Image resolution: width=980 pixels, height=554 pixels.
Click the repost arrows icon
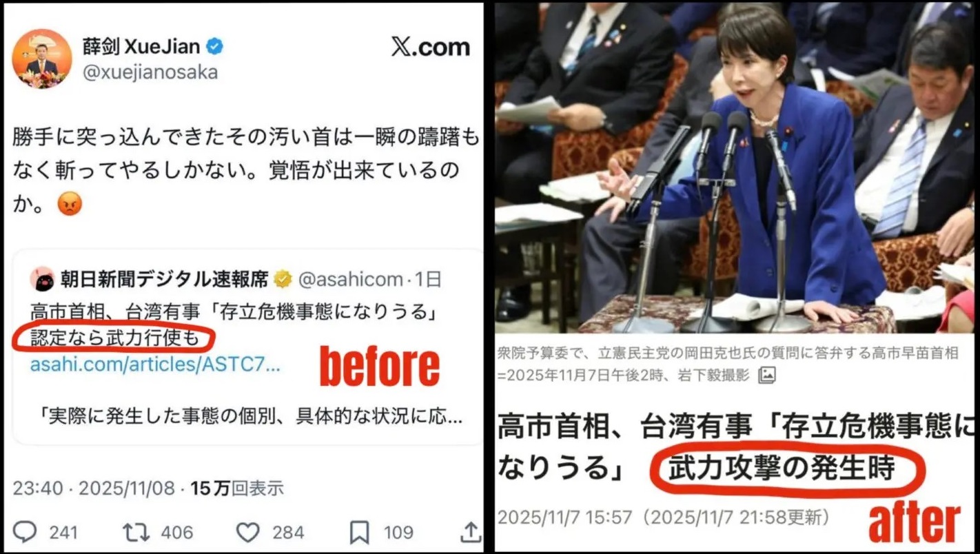(134, 533)
